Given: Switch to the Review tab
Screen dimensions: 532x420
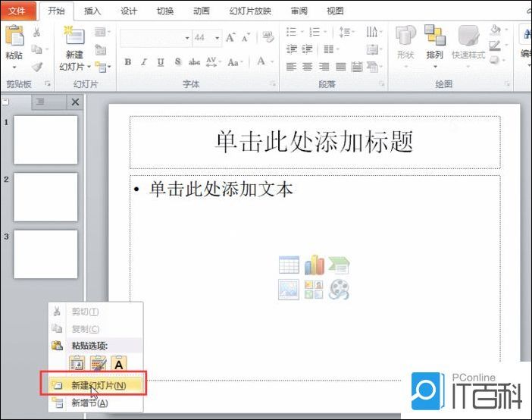Looking at the screenshot, I should pos(299,11).
